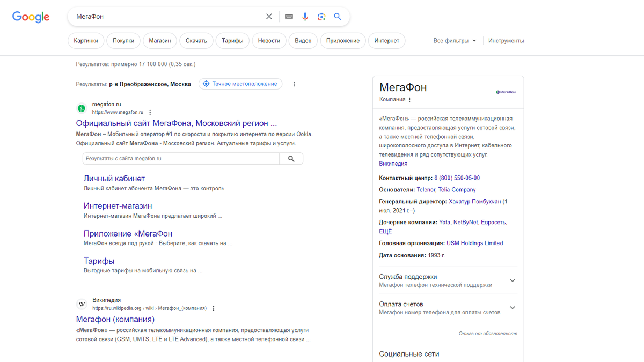Screen dimensions: 644x362
Task: Open three-dot menu beside www.megafon.ru URL
Action: pyautogui.click(x=150, y=113)
